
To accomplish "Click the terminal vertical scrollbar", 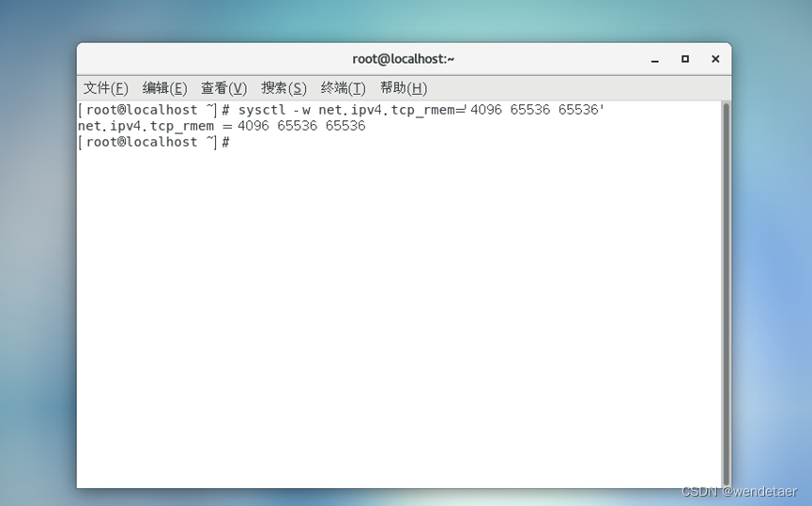I will pos(726,294).
